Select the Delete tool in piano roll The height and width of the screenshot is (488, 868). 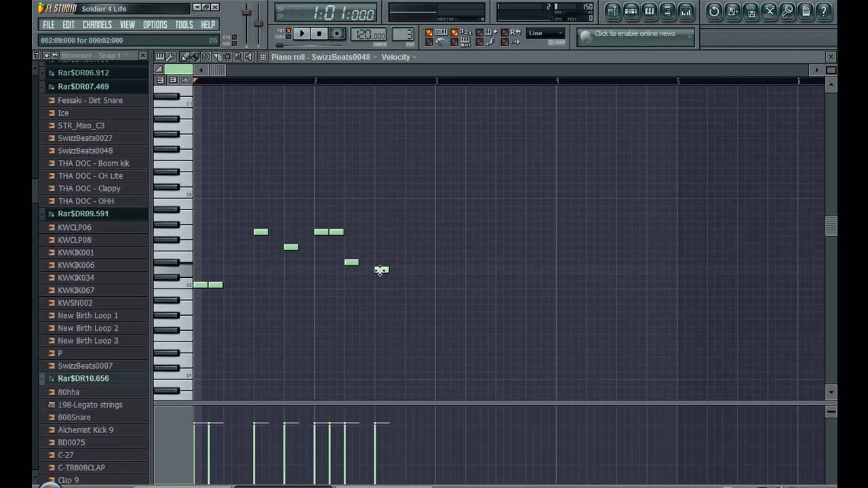[205, 57]
